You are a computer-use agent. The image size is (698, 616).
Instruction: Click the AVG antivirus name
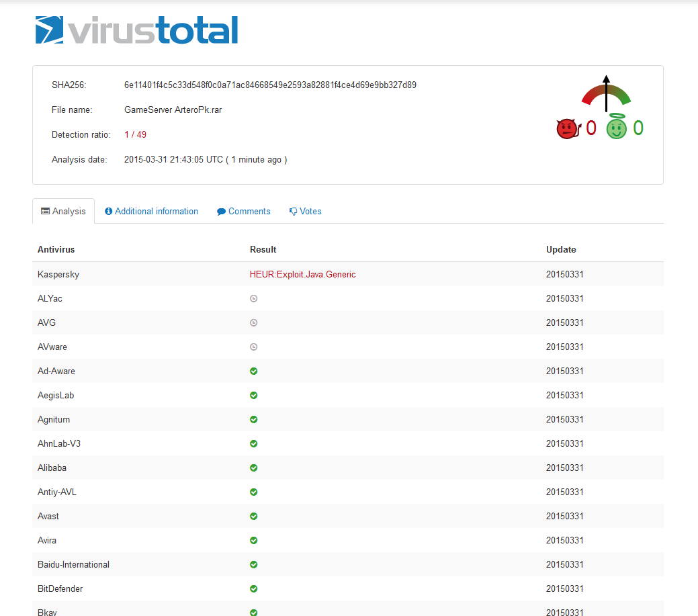pos(47,322)
